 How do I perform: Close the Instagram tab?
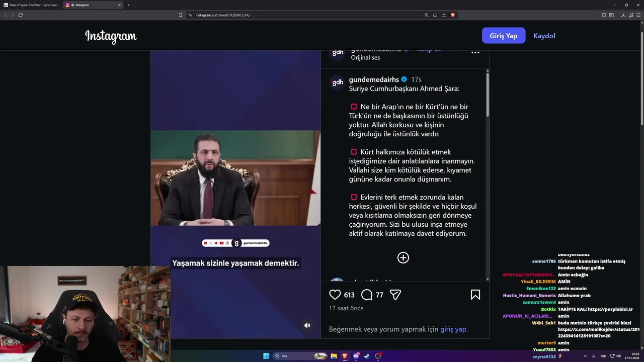119,5
